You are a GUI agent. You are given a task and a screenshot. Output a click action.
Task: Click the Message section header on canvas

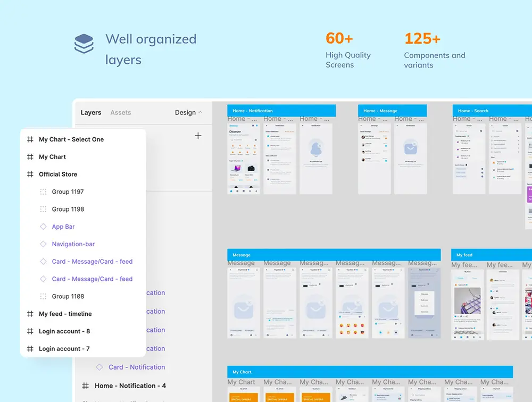pyautogui.click(x=242, y=255)
